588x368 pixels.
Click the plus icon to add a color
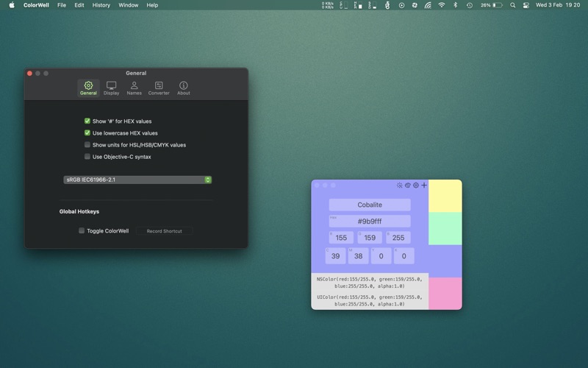[x=424, y=185]
